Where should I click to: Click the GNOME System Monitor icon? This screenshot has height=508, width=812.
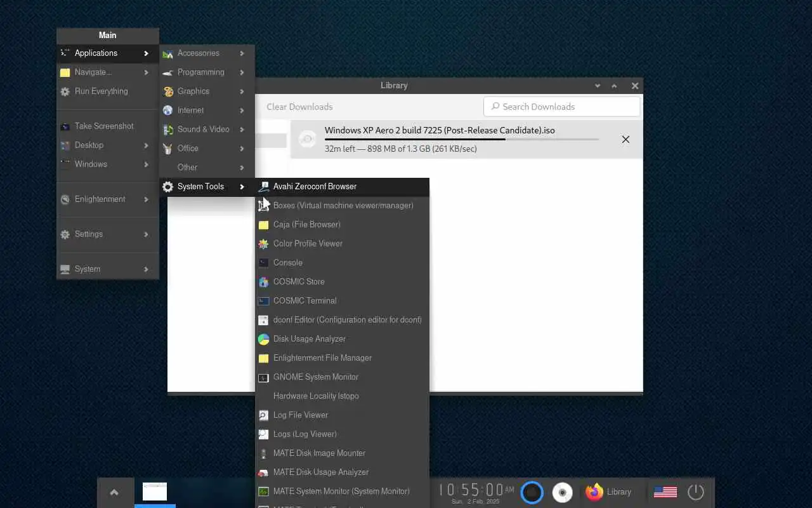pyautogui.click(x=263, y=377)
